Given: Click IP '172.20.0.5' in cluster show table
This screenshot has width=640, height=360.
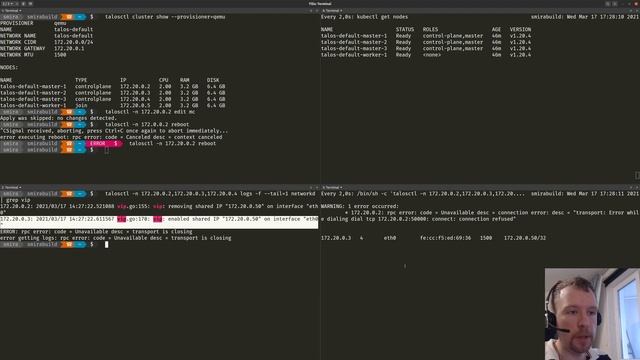Looking at the screenshot, I should click(x=135, y=105).
